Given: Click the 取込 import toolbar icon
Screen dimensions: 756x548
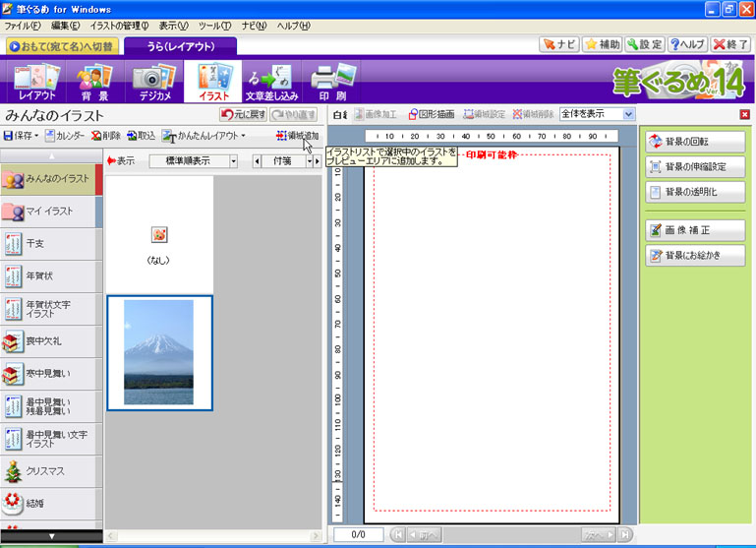Looking at the screenshot, I should (141, 136).
